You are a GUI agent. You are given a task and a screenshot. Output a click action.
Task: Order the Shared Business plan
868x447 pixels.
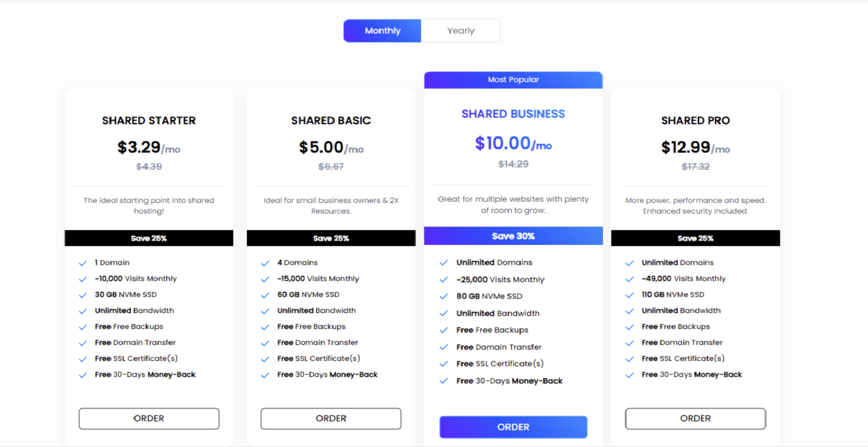coord(513,427)
